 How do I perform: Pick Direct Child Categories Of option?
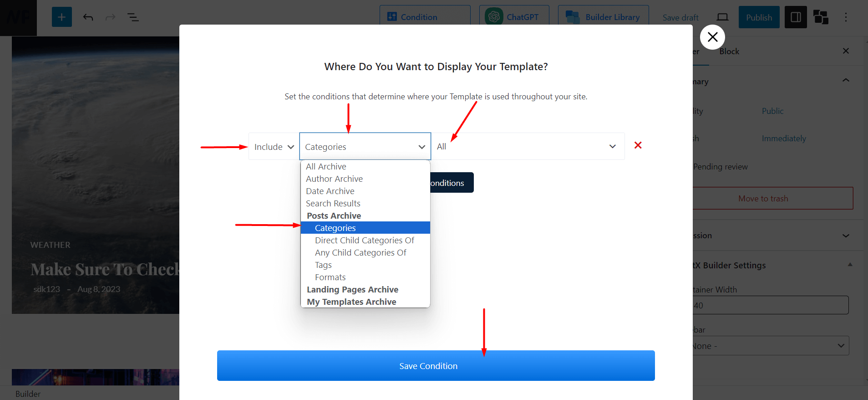click(364, 241)
